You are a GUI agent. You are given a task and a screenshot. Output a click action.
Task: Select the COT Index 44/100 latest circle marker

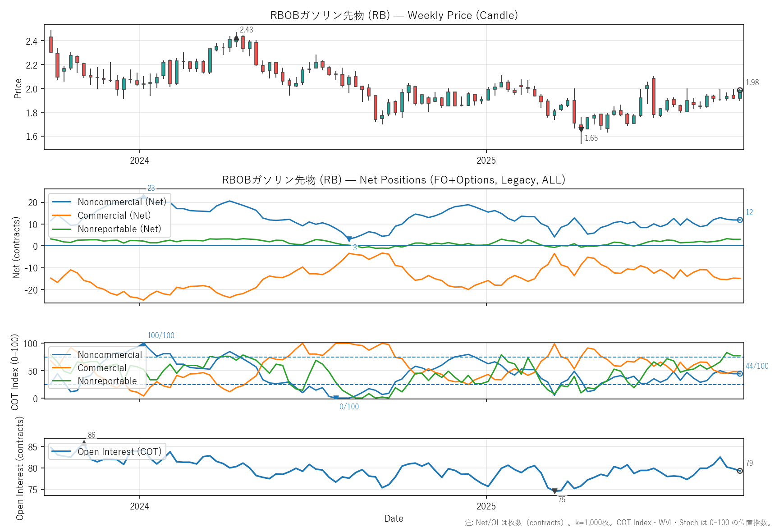[740, 374]
